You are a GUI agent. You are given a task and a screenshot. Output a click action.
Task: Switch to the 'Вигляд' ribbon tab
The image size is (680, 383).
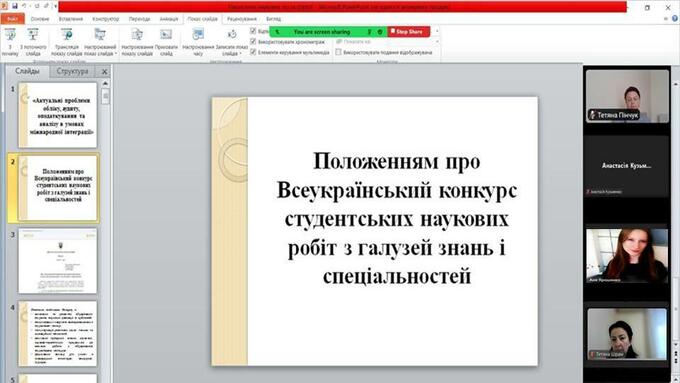274,19
